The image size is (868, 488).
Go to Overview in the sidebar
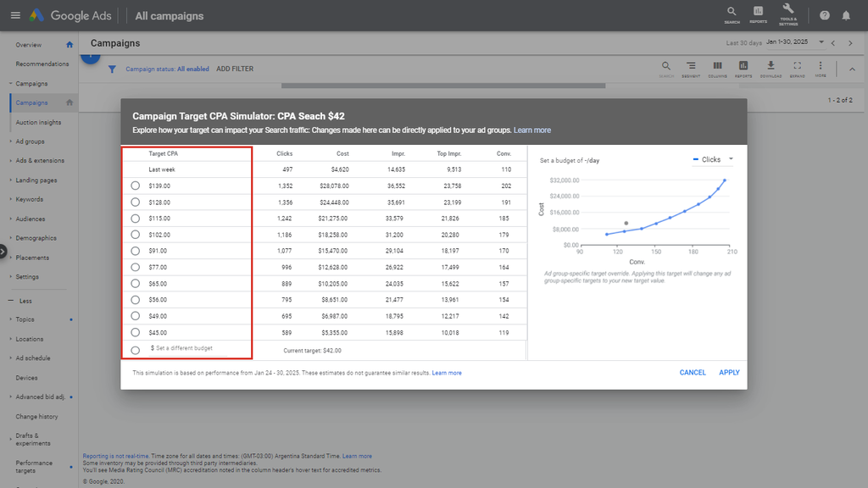tap(28, 45)
